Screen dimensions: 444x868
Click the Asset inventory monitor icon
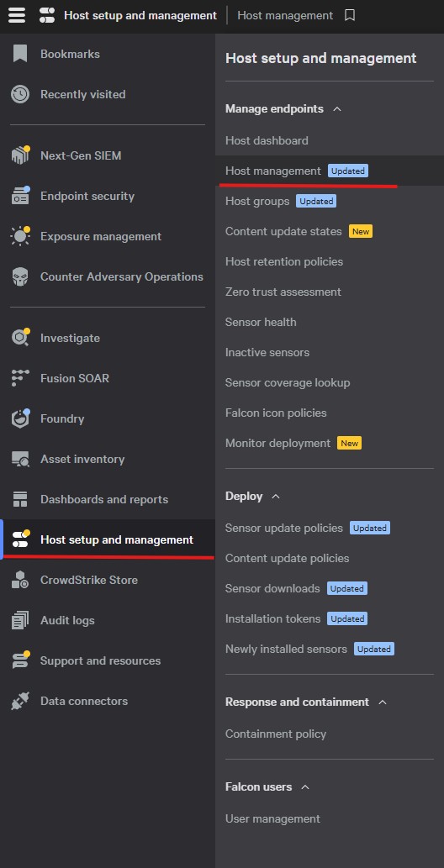coord(20,459)
